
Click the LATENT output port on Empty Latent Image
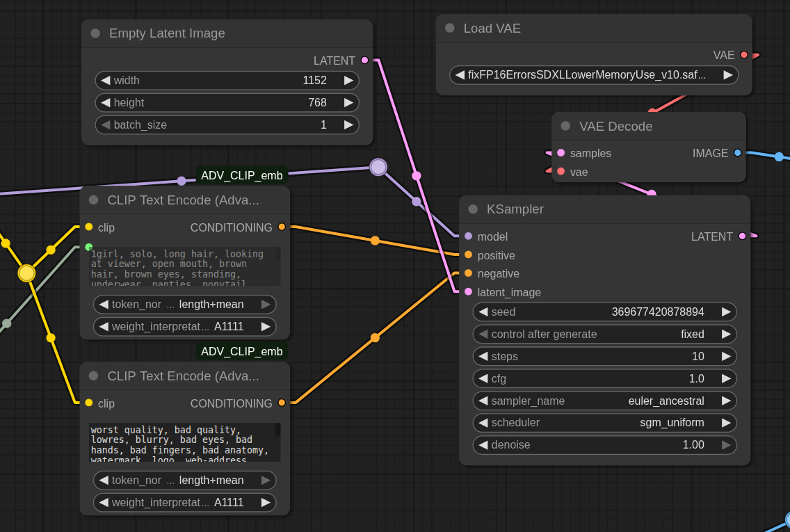click(x=364, y=61)
